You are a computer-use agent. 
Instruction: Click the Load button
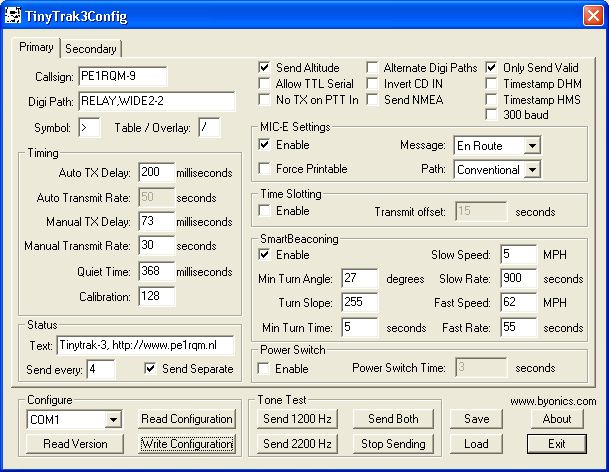click(x=476, y=444)
